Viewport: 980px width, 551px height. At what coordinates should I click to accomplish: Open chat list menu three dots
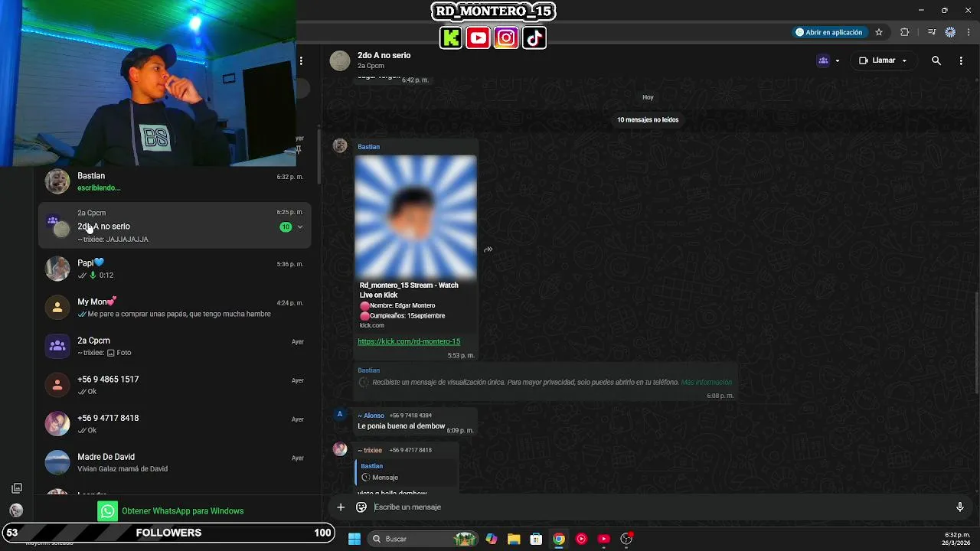click(x=301, y=60)
